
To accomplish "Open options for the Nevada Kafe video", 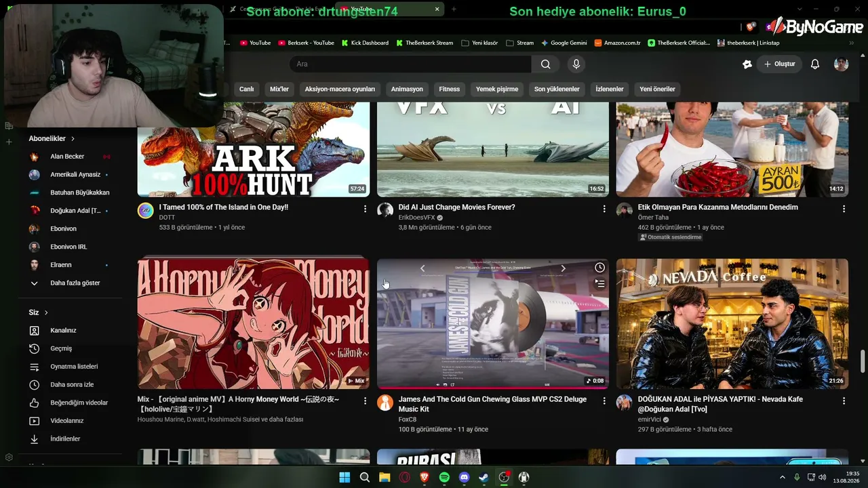I will pyautogui.click(x=844, y=401).
